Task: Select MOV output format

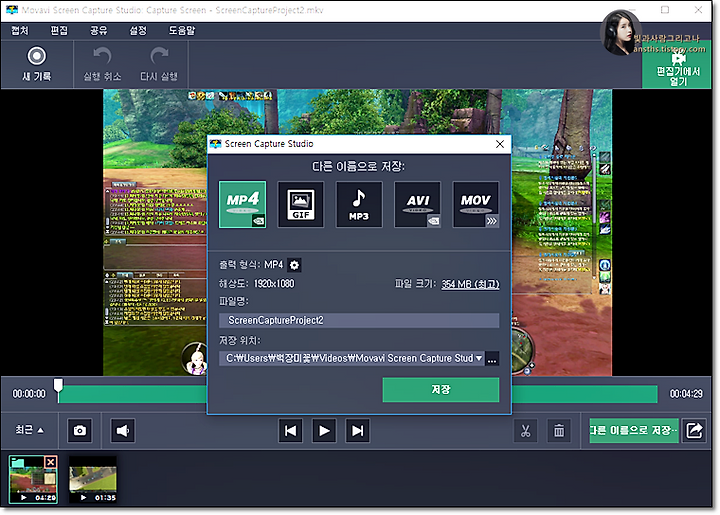Action: pos(476,204)
